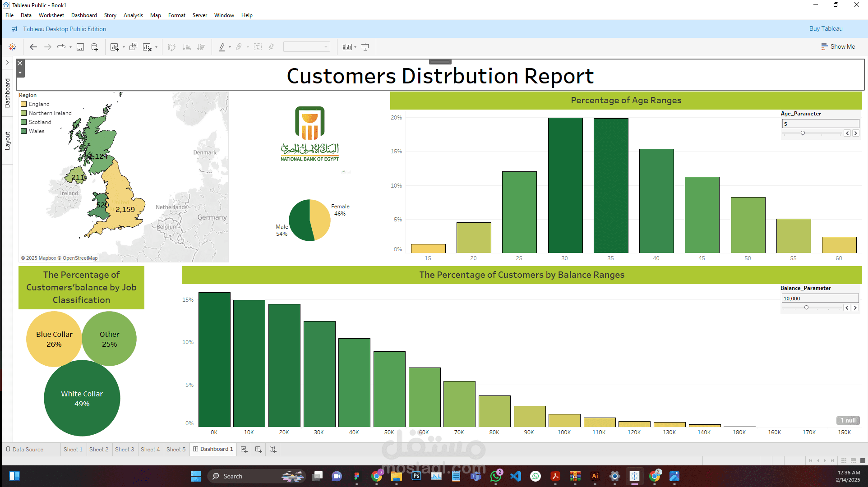Click the Sort Ascending toolbar icon
This screenshot has height=487, width=868.
click(x=186, y=47)
